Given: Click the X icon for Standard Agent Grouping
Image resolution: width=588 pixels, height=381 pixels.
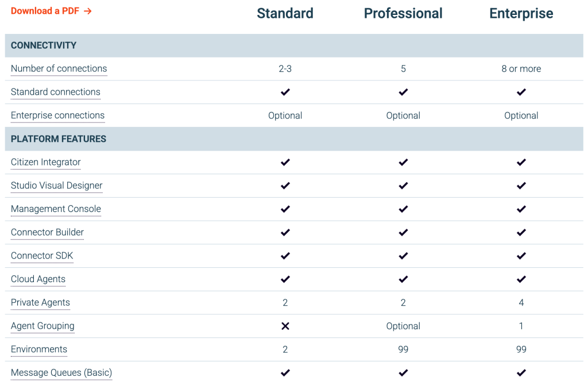Looking at the screenshot, I should pos(285,326).
